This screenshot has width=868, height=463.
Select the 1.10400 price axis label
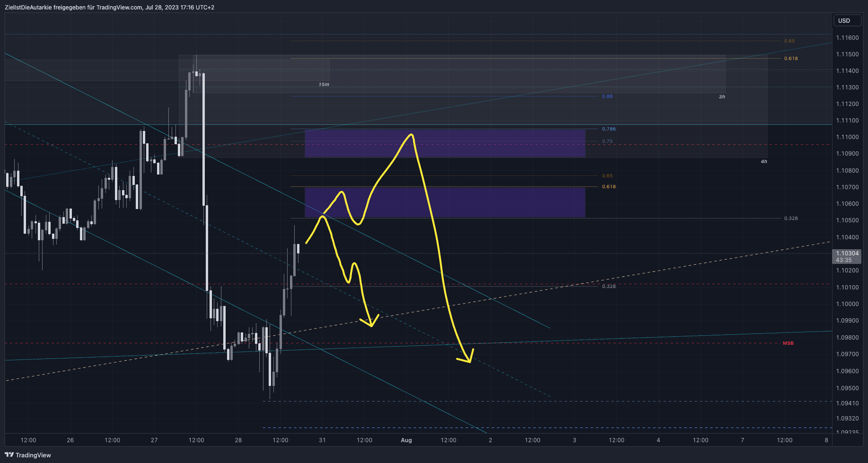[x=847, y=237]
